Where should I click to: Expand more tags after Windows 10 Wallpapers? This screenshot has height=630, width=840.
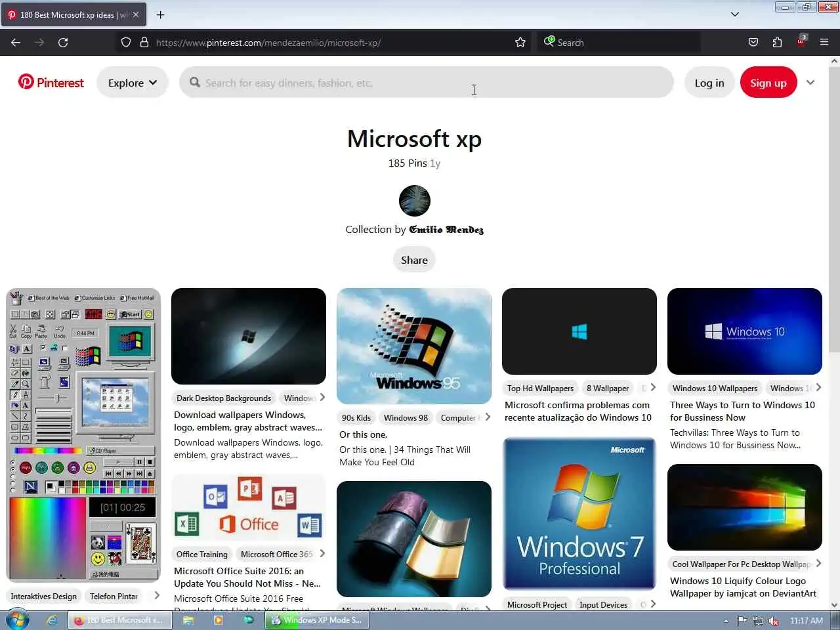coord(818,387)
